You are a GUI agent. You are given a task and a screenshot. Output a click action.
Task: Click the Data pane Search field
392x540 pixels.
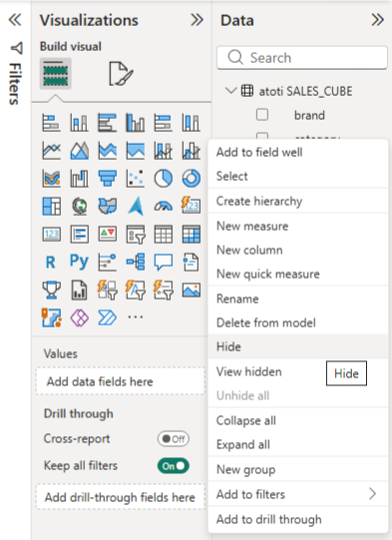(x=302, y=58)
